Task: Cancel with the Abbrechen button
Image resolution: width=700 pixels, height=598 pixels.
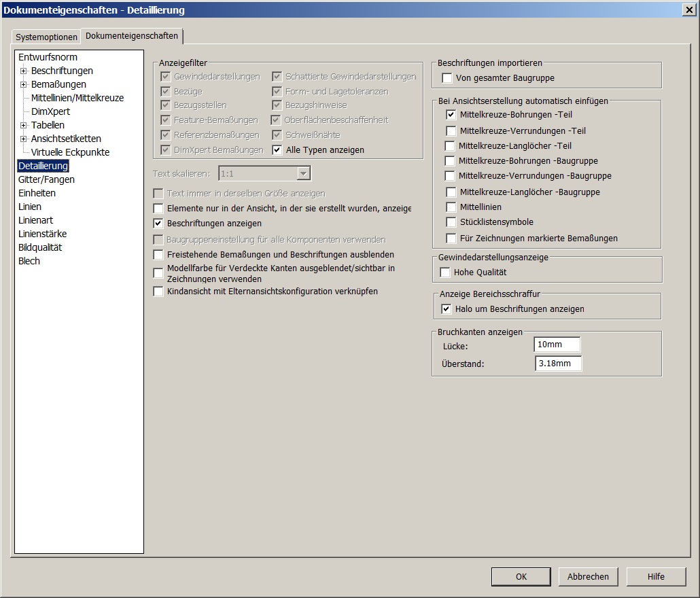Action: [588, 576]
